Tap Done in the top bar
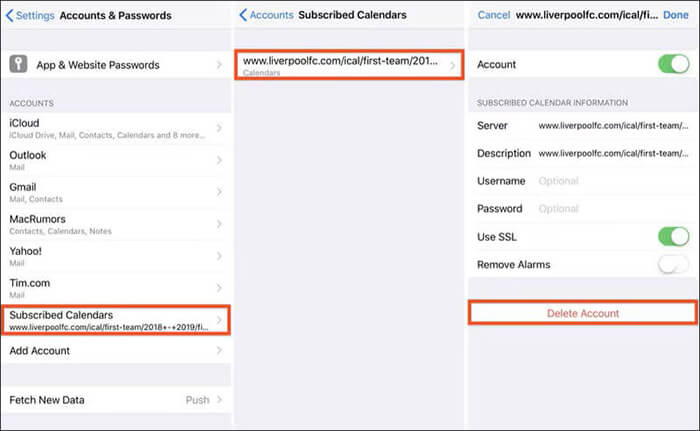Viewport: 700px width, 431px height. (x=675, y=15)
